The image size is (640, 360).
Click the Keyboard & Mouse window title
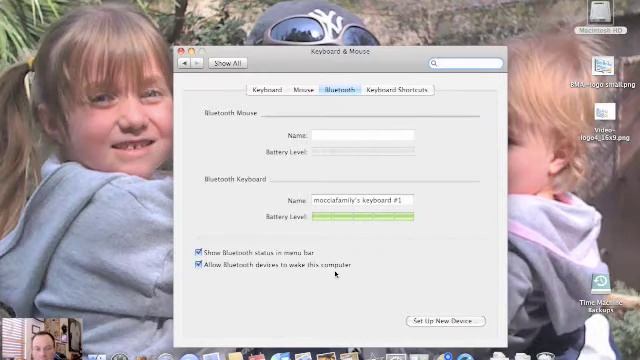(340, 51)
